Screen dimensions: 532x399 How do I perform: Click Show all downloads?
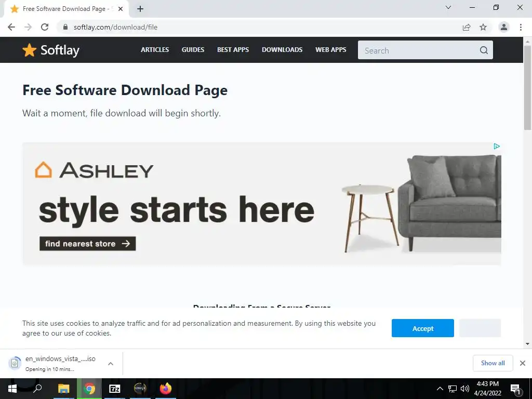[493, 363]
